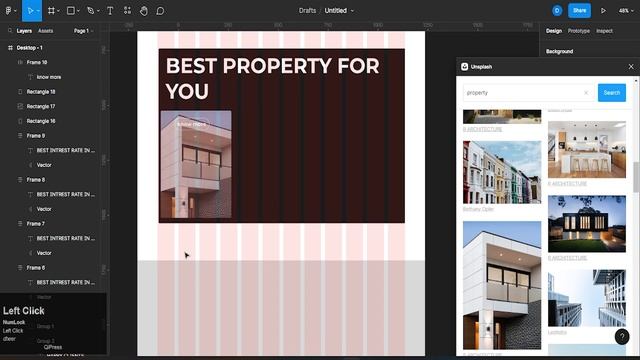
Task: Select the Pen tool
Action: tap(91, 11)
